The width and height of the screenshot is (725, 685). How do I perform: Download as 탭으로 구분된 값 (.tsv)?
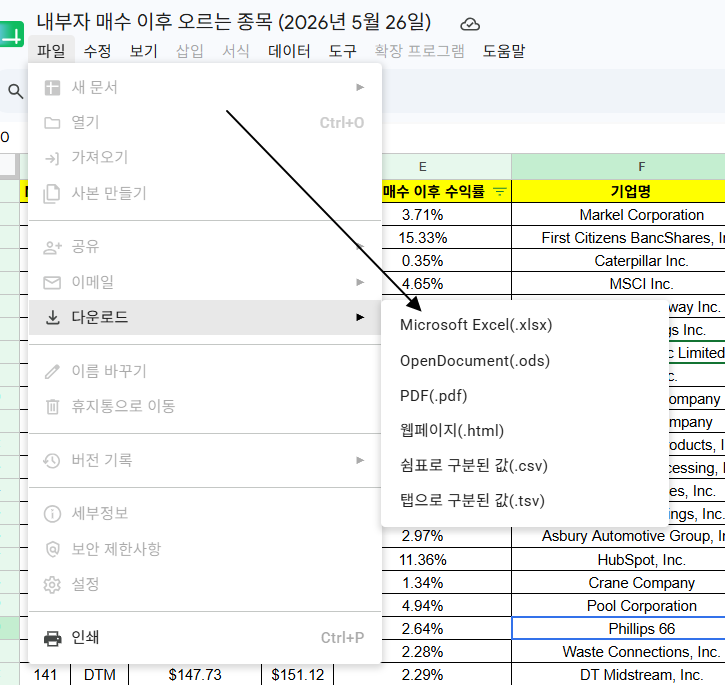pos(525,501)
